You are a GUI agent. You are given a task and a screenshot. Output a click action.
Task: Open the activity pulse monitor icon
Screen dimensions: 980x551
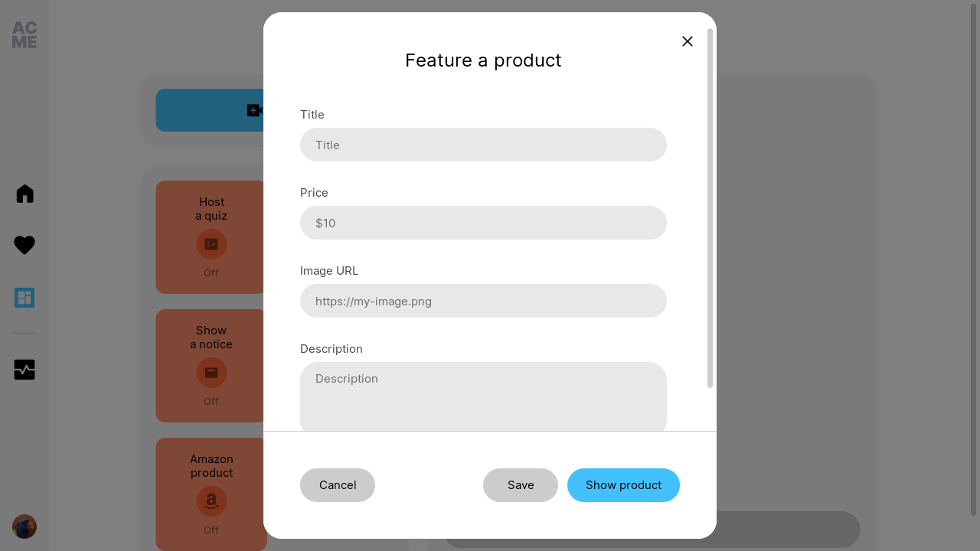[x=24, y=370]
